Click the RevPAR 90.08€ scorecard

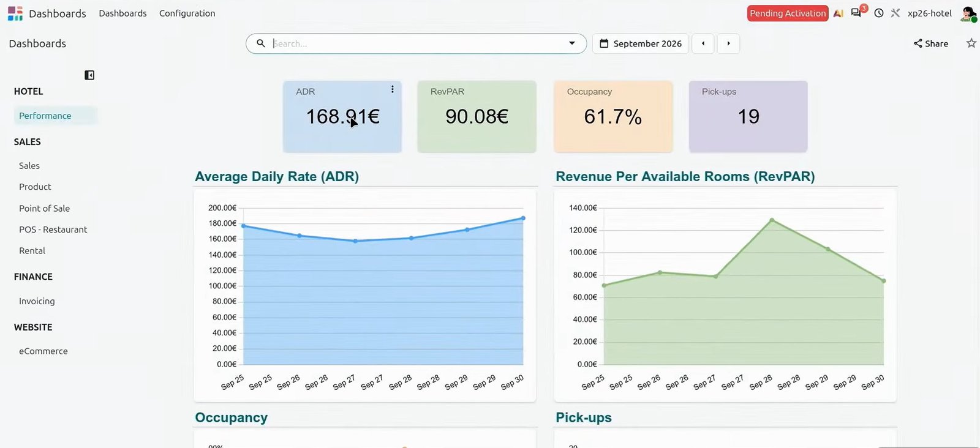[477, 116]
